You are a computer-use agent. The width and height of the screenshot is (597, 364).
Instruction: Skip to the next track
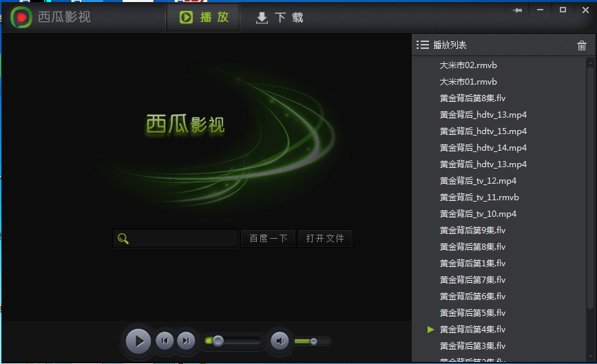coord(186,341)
